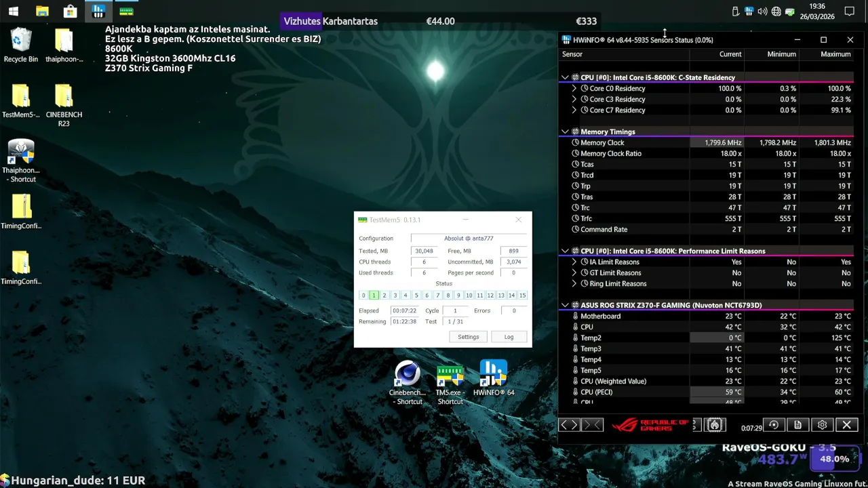Select the CPU (Weighted Value) row
868x488 pixels.
point(706,381)
